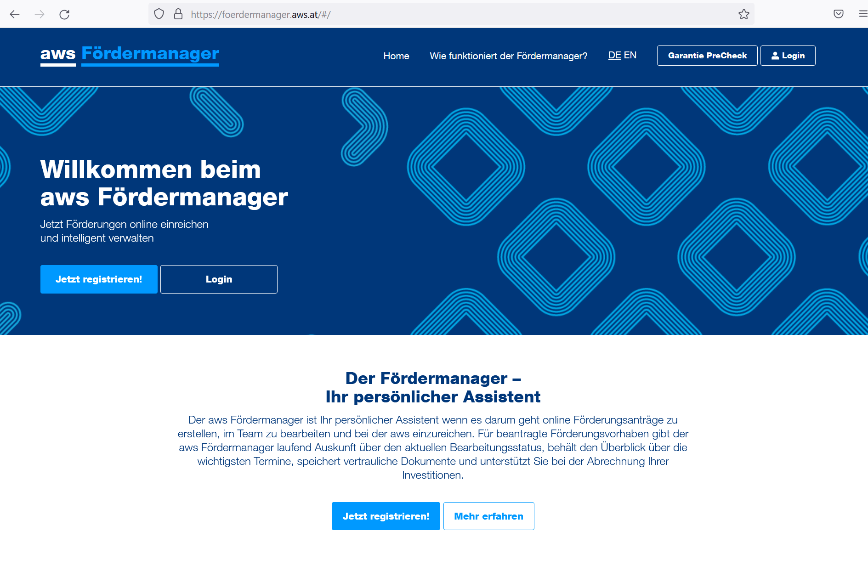Open the tracking protection shield icon
This screenshot has width=868, height=588.
[x=159, y=14]
